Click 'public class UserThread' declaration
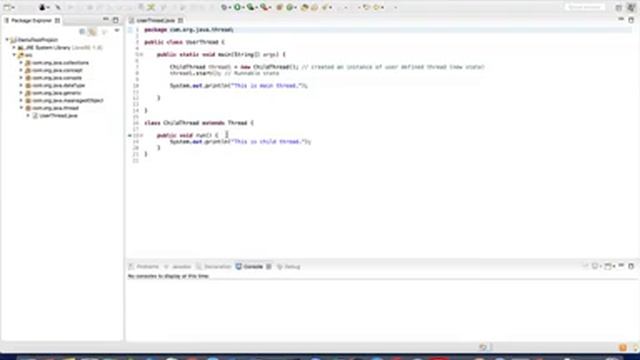Image resolution: width=640 pixels, height=360 pixels. pos(181,42)
